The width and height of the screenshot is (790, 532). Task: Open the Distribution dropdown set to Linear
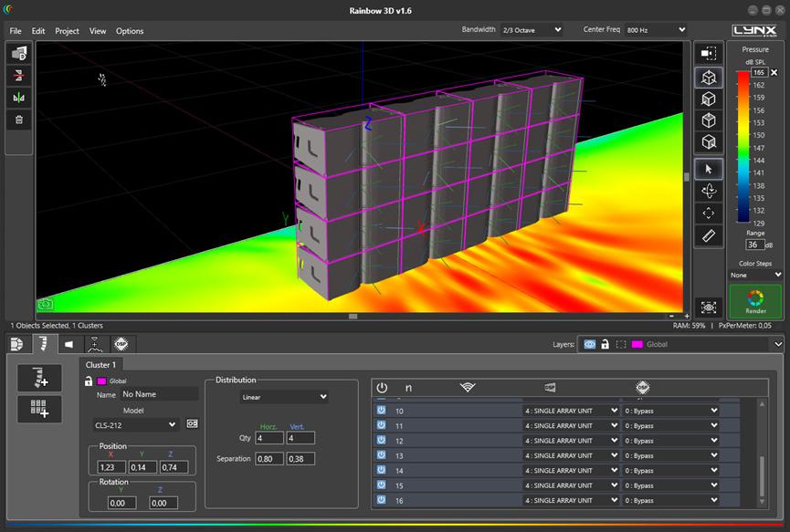(283, 397)
